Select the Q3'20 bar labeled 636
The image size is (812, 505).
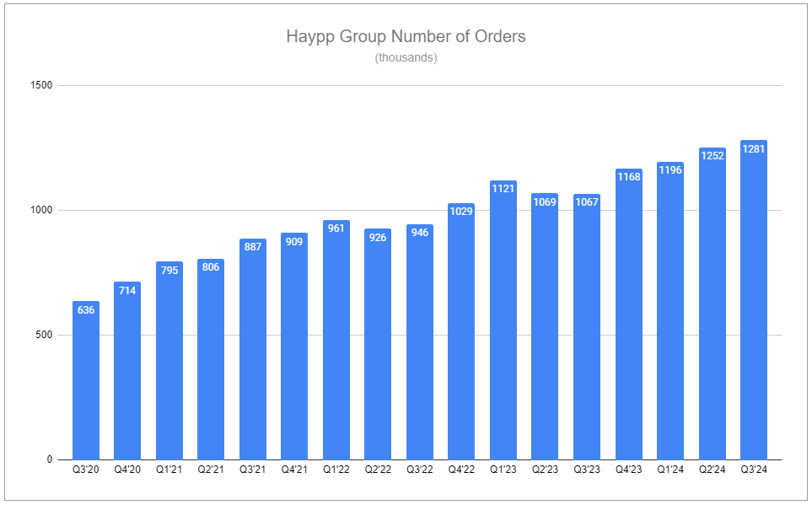[86, 380]
